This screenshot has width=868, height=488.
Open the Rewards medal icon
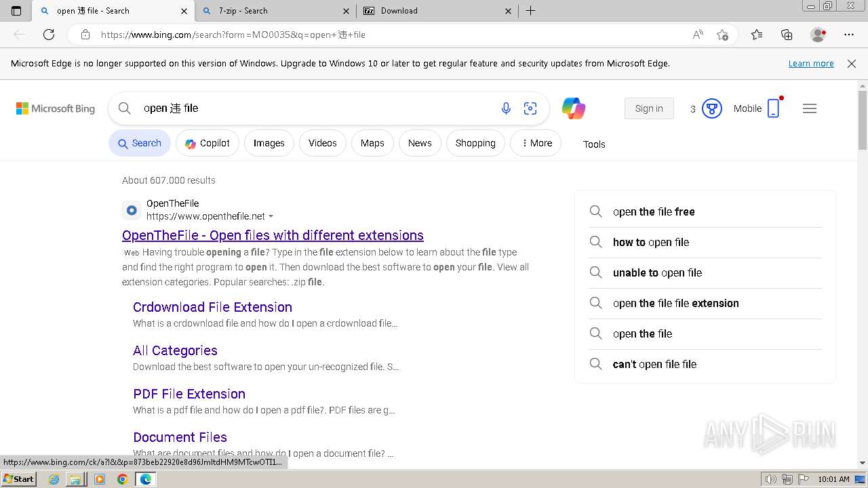point(711,108)
